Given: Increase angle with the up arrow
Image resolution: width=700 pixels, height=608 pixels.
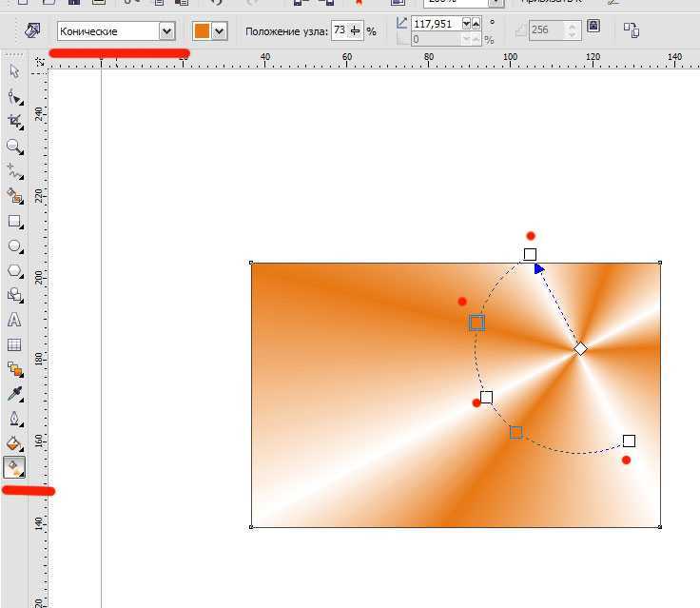Looking at the screenshot, I should pos(476,24).
